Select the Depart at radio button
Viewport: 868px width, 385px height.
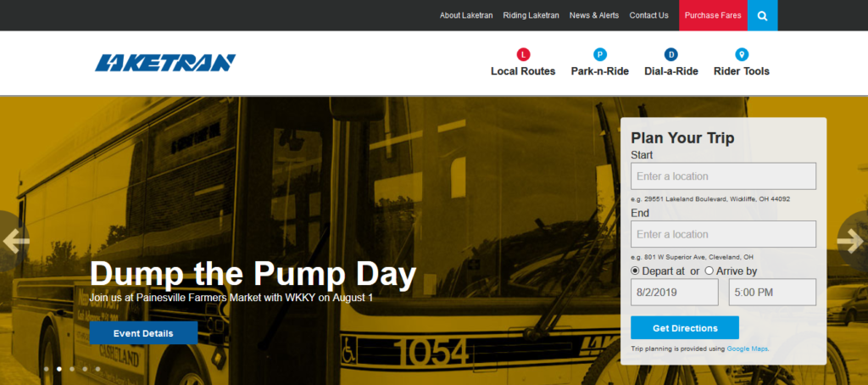pyautogui.click(x=635, y=271)
